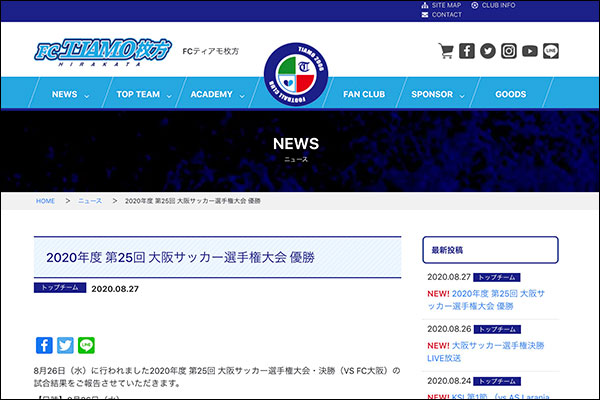The image size is (600, 400).
Task: Expand the ACADEMY menu dropdown
Action: pos(217,94)
